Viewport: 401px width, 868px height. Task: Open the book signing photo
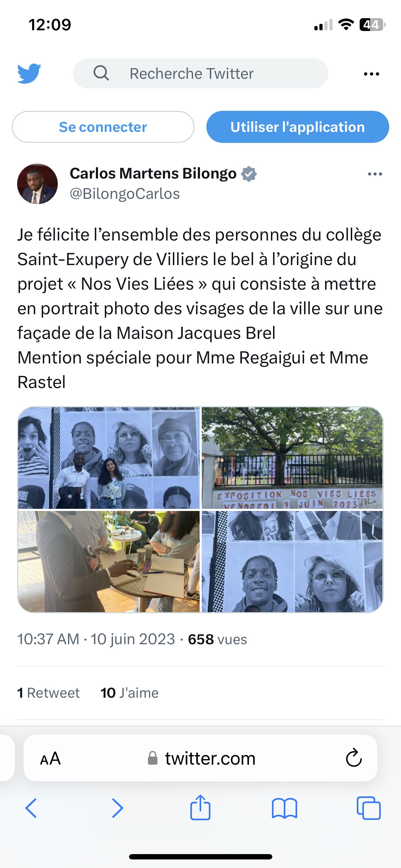109,562
